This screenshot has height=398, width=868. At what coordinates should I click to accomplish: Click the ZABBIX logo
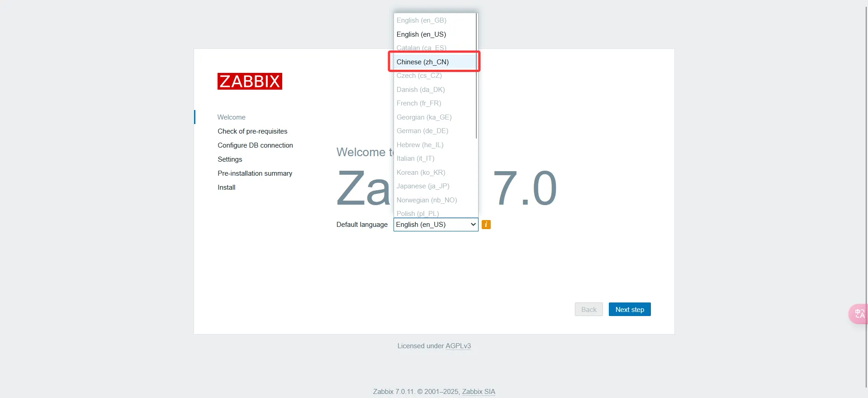tap(250, 82)
